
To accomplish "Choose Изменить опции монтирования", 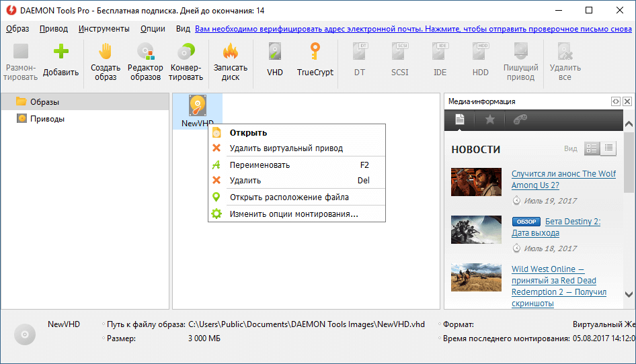I will click(297, 214).
